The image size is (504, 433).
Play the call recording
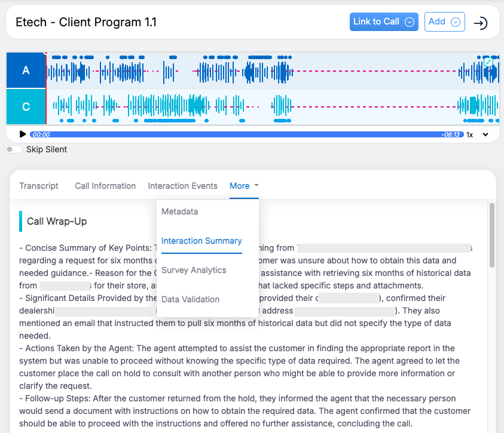point(23,134)
